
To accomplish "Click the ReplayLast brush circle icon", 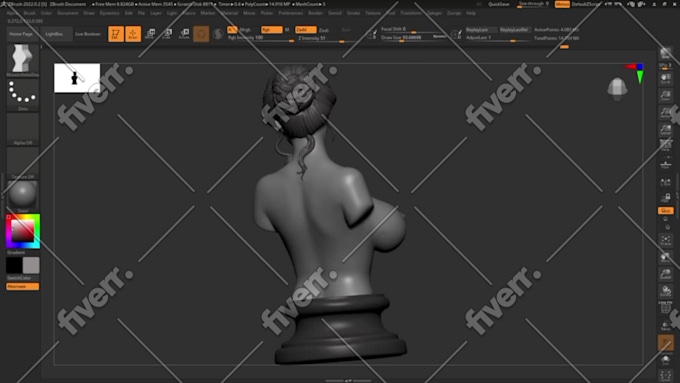I will point(456,34).
